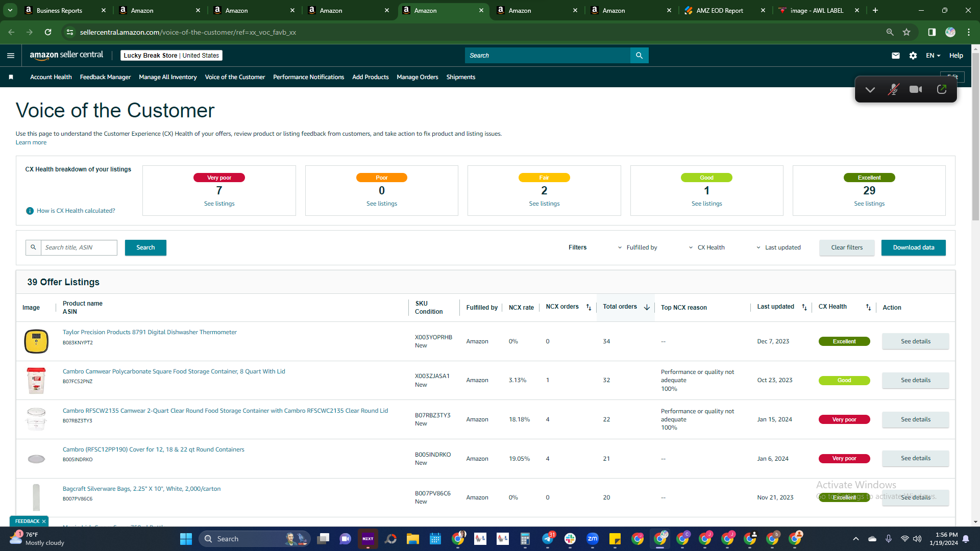Collapse the meeting overlay with the chevron
The width and height of the screenshot is (980, 551).
tap(870, 90)
